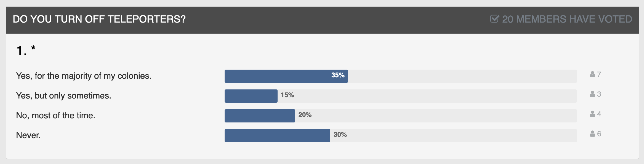Viewport: 644px width, 164px height.
Task: Click the voter icon on the Never row
Action: pyautogui.click(x=592, y=134)
